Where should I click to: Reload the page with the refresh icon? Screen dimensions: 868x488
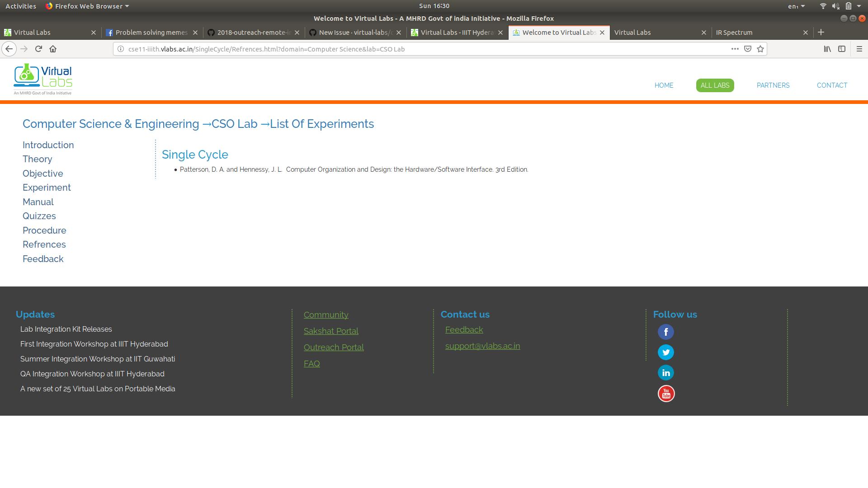coord(38,49)
